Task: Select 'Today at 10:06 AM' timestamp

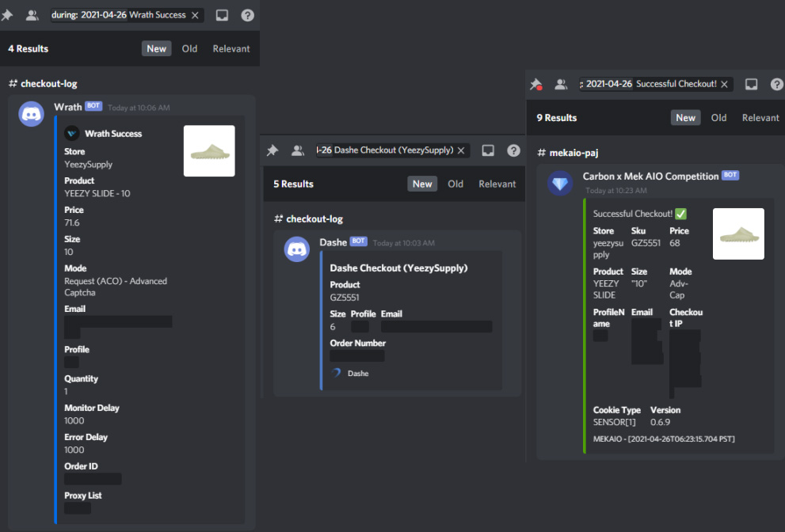Action: click(x=139, y=108)
